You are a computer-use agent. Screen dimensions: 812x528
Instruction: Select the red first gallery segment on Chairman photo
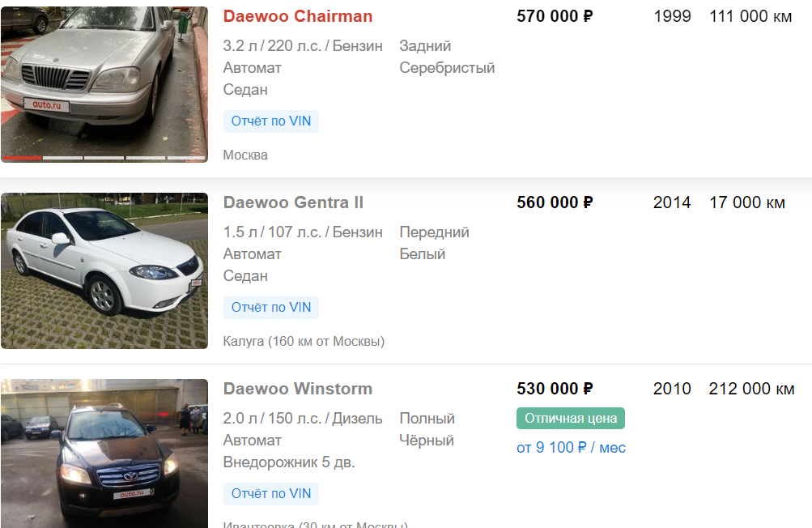tap(22, 158)
